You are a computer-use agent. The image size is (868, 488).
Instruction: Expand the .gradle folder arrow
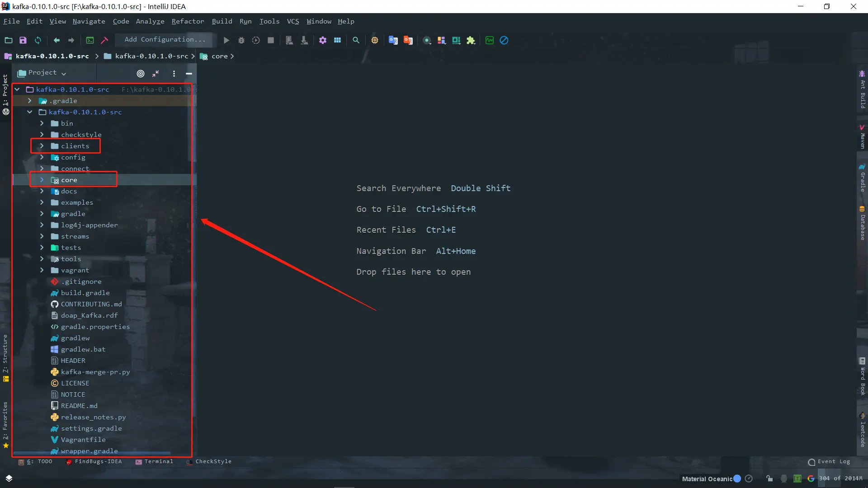(x=30, y=101)
